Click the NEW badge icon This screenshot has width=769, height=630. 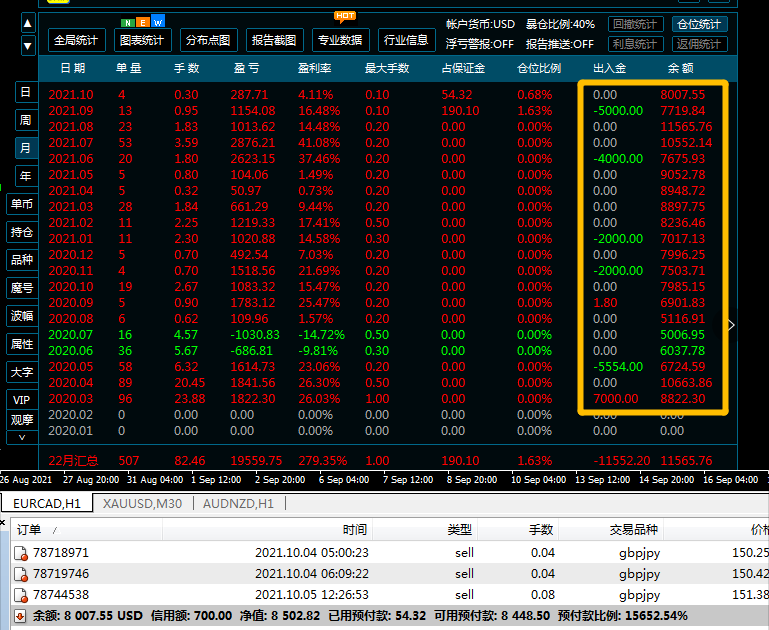tap(143, 22)
